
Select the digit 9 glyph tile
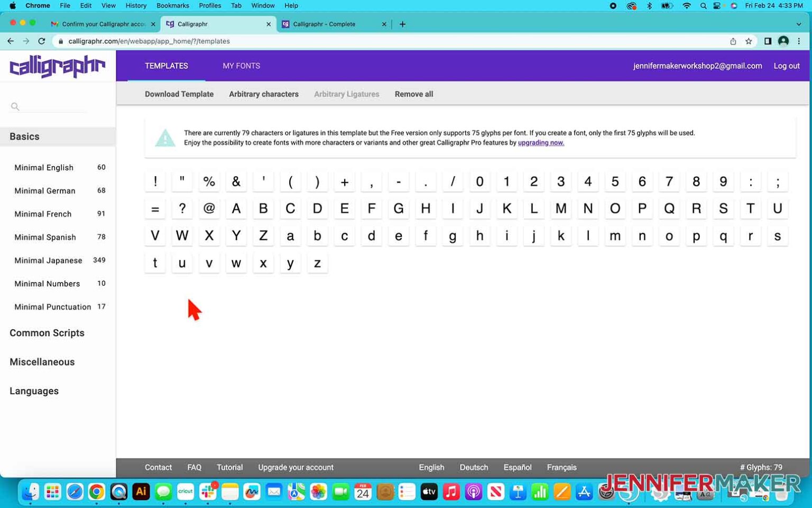[723, 182]
